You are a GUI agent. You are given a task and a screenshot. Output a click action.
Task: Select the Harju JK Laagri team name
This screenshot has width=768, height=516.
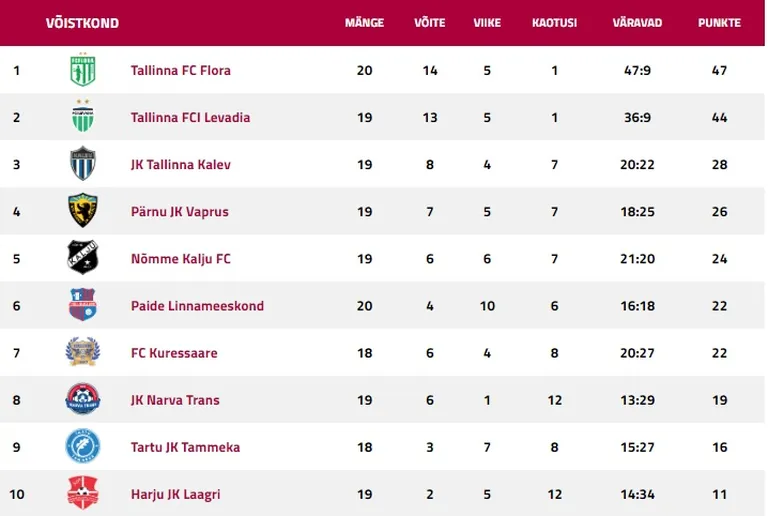click(x=176, y=494)
